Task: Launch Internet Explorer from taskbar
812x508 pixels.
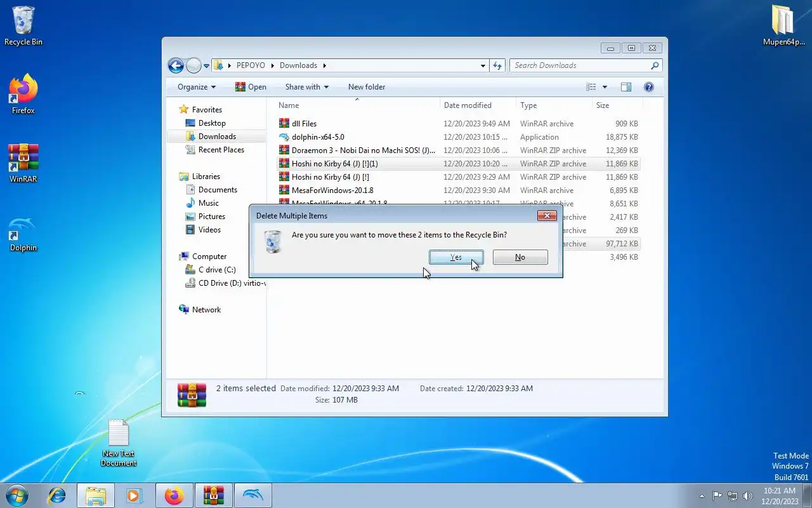Action: (x=57, y=495)
